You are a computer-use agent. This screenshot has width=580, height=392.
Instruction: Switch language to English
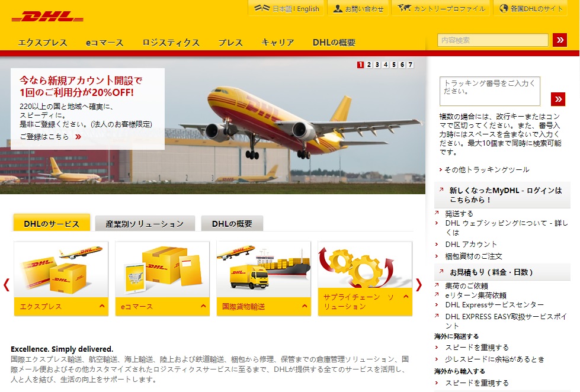(308, 8)
